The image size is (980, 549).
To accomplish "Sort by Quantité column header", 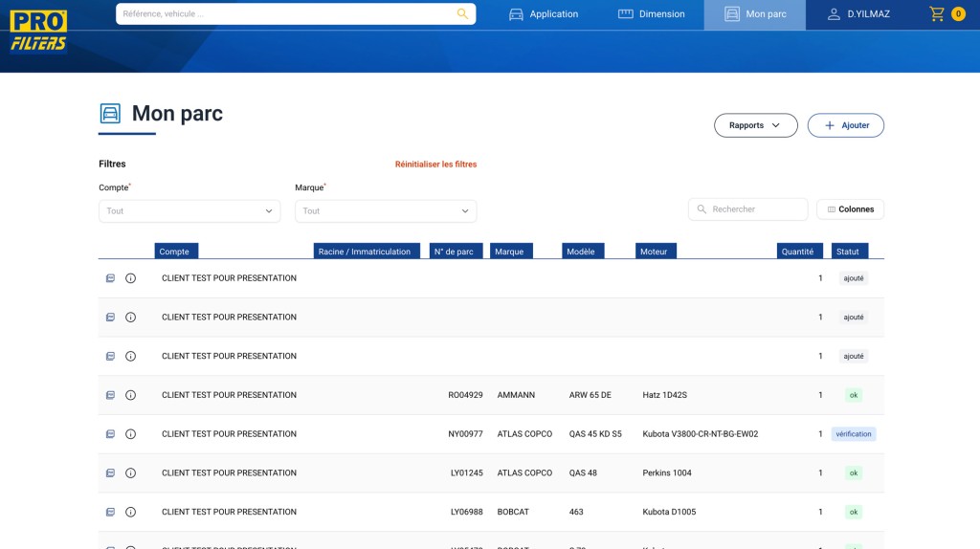I will [x=799, y=252].
